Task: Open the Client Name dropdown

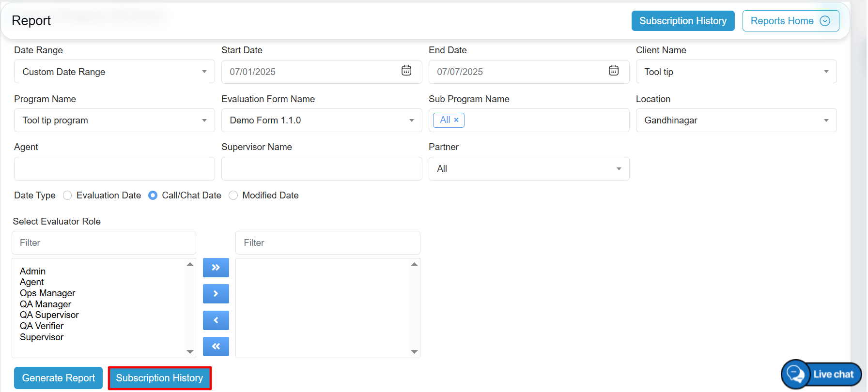Action: pyautogui.click(x=736, y=72)
